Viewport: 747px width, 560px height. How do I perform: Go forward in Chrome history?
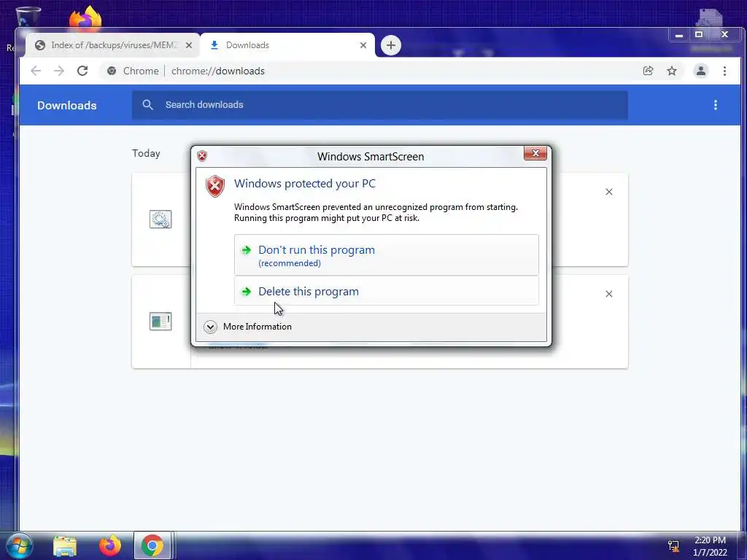pos(59,71)
